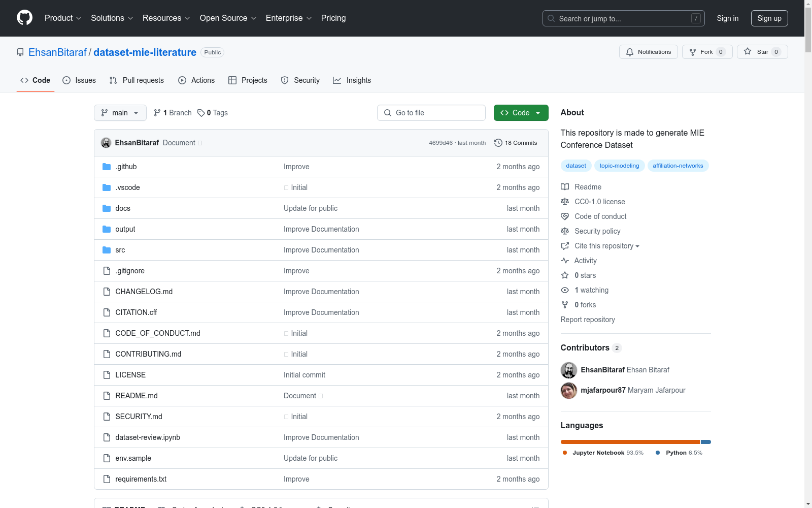Click the Security policy scale icon
This screenshot has height=508, width=812.
pos(565,231)
